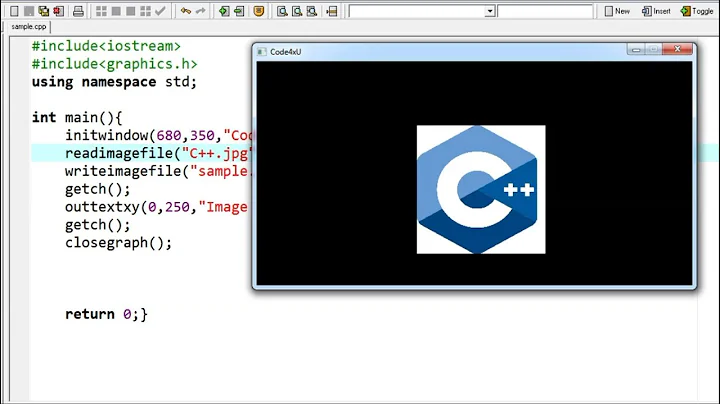Click the closegraph(); line
The image size is (720, 404).
tap(118, 242)
